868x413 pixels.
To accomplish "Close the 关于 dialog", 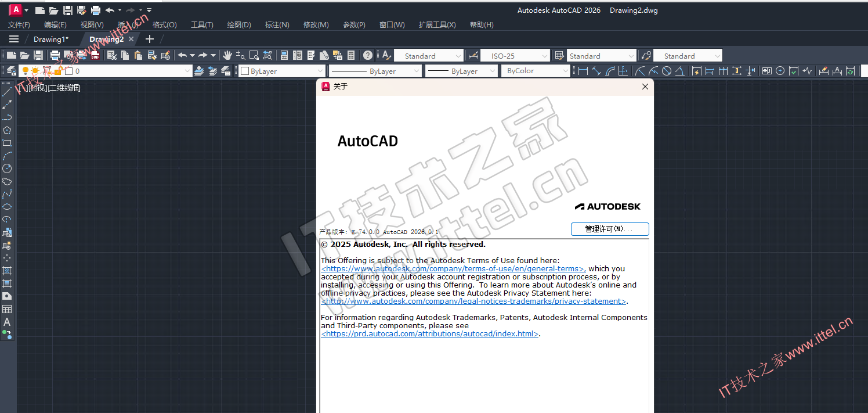I will 645,87.
